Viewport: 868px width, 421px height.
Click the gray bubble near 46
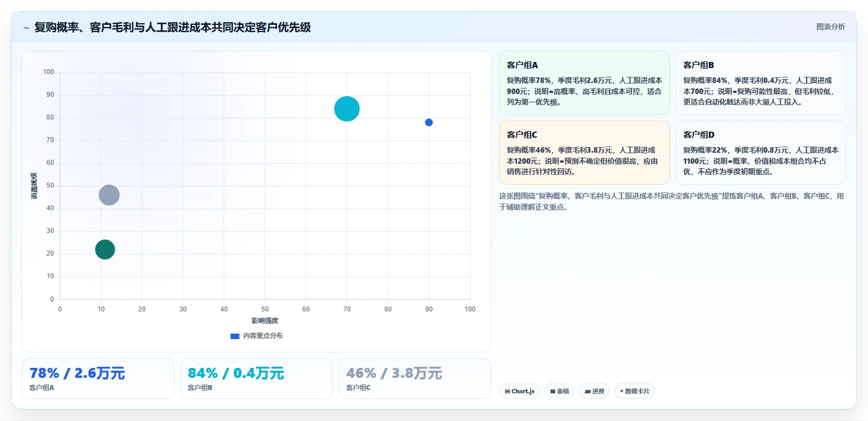click(x=109, y=195)
